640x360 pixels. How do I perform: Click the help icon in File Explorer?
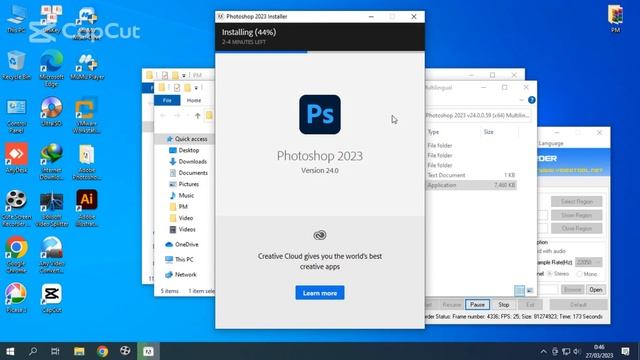point(531,100)
